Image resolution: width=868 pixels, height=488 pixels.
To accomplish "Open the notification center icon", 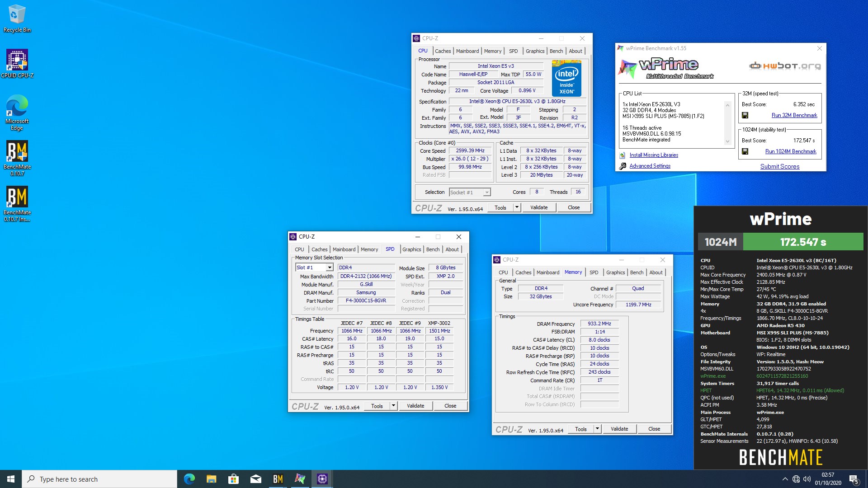I will 854,479.
